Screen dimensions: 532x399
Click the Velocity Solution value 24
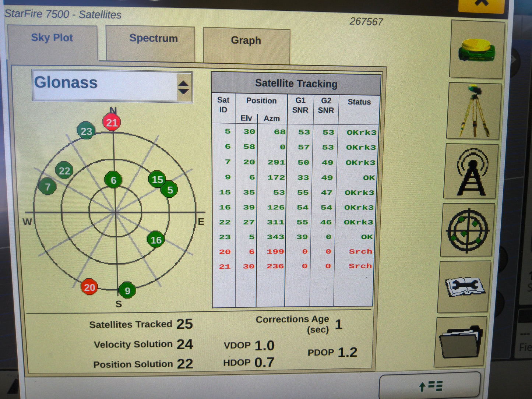tap(185, 344)
